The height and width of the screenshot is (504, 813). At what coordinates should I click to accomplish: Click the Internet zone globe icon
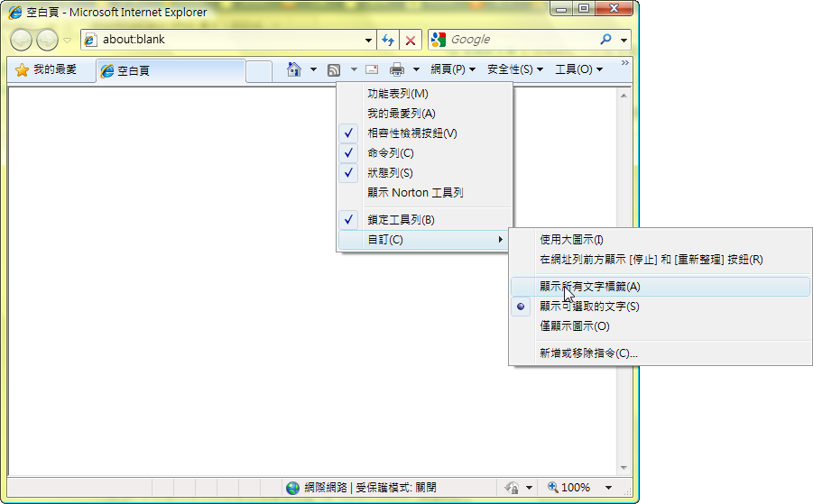[293, 488]
